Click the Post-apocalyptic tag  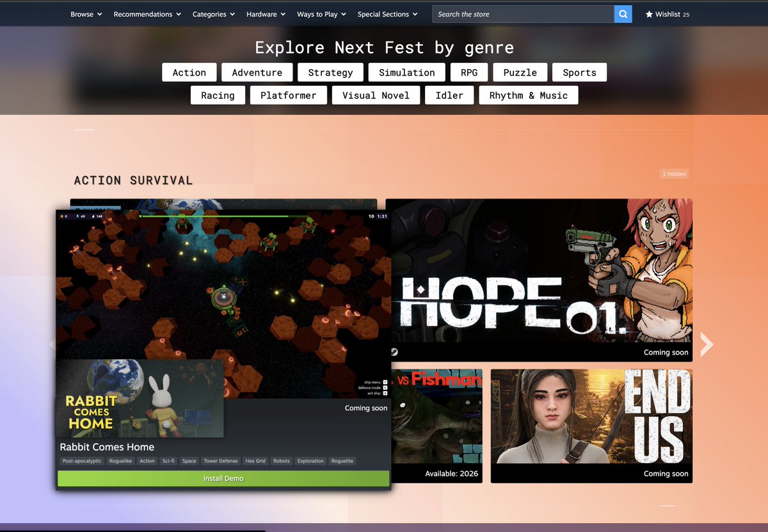click(x=82, y=461)
